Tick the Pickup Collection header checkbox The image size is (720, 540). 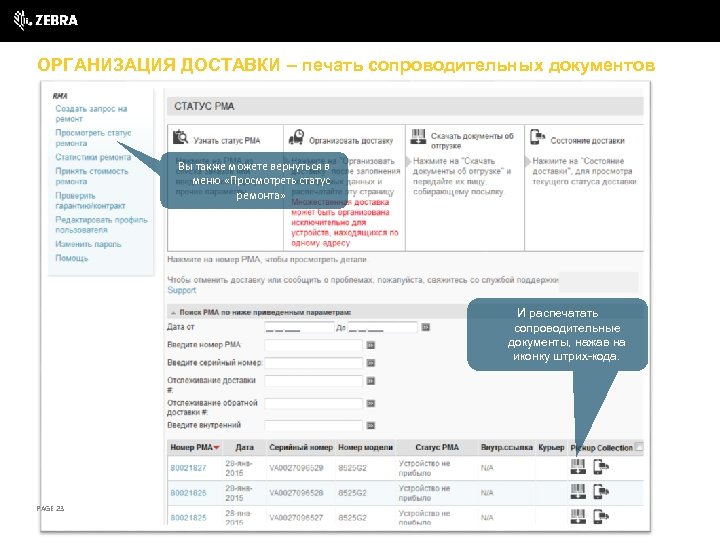638,447
